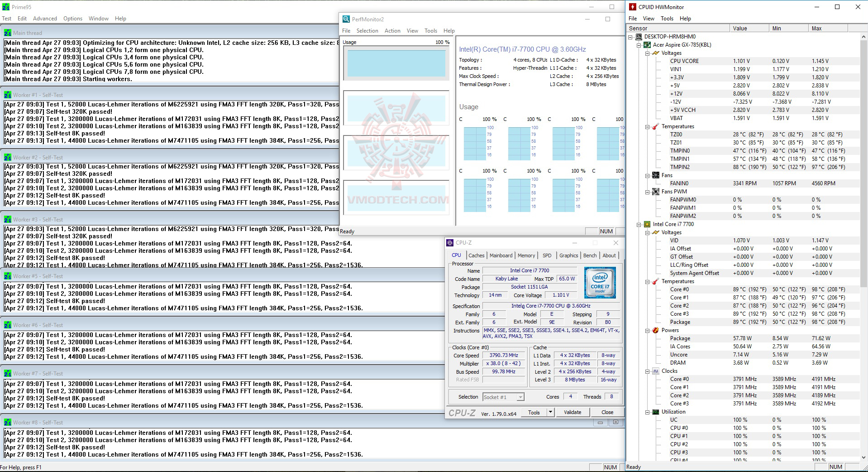
Task: Collapse the DESKTOP-HRM8HM0 root node
Action: 630,37
